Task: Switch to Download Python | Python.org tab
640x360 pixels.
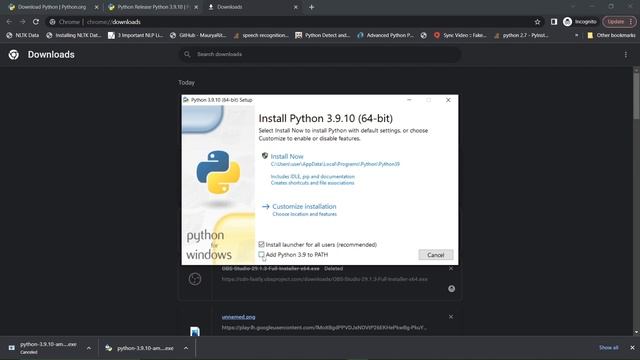Action: tap(52, 7)
